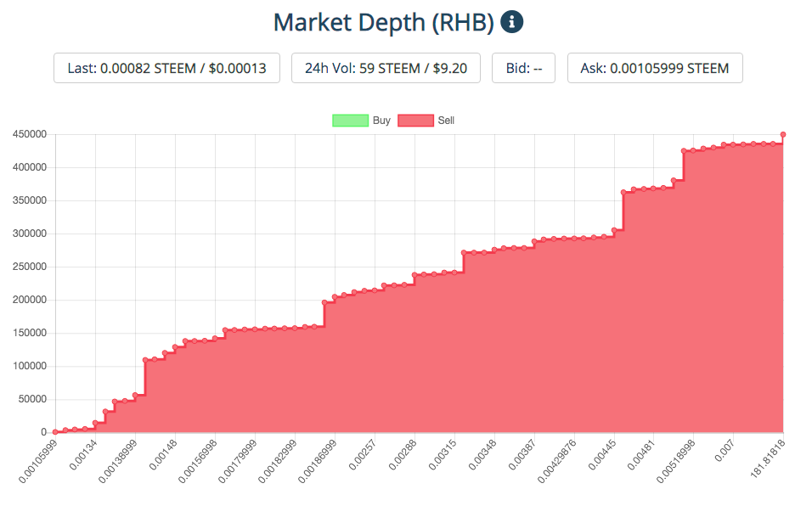
Task: Click x-axis label 0.00179999
Action: [238, 462]
